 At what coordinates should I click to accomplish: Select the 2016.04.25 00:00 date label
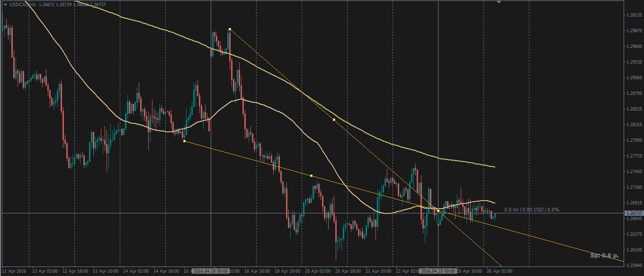click(x=438, y=271)
